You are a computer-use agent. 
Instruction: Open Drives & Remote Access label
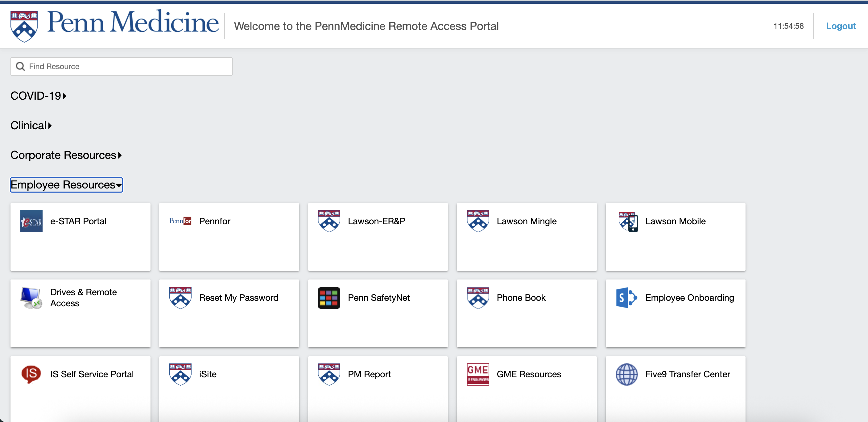pyautogui.click(x=84, y=298)
